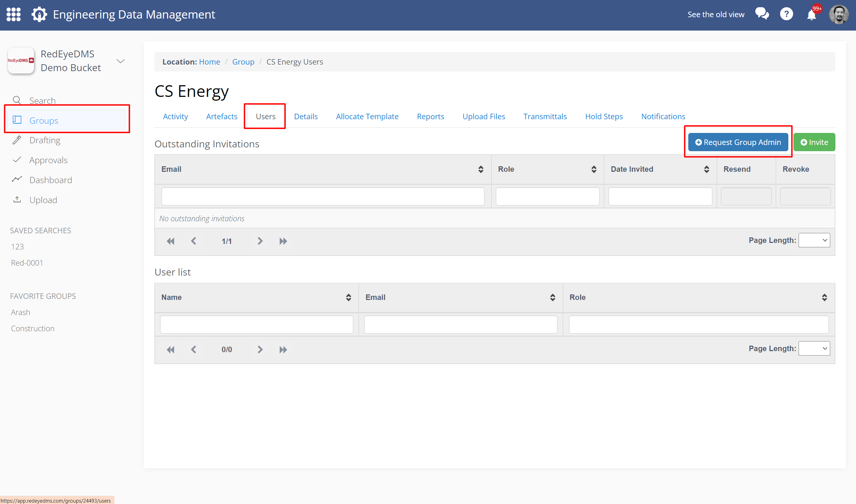Click the Dashboard chart icon
The height and width of the screenshot is (504, 856).
coord(17,179)
